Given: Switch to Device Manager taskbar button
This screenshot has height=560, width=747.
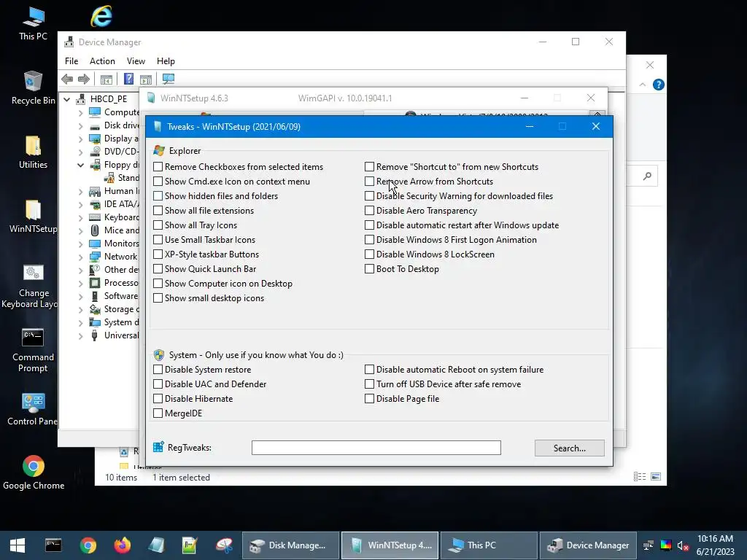Looking at the screenshot, I should coord(589,545).
